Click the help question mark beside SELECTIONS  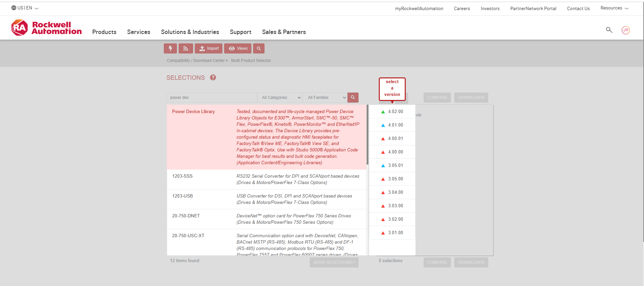click(x=213, y=77)
